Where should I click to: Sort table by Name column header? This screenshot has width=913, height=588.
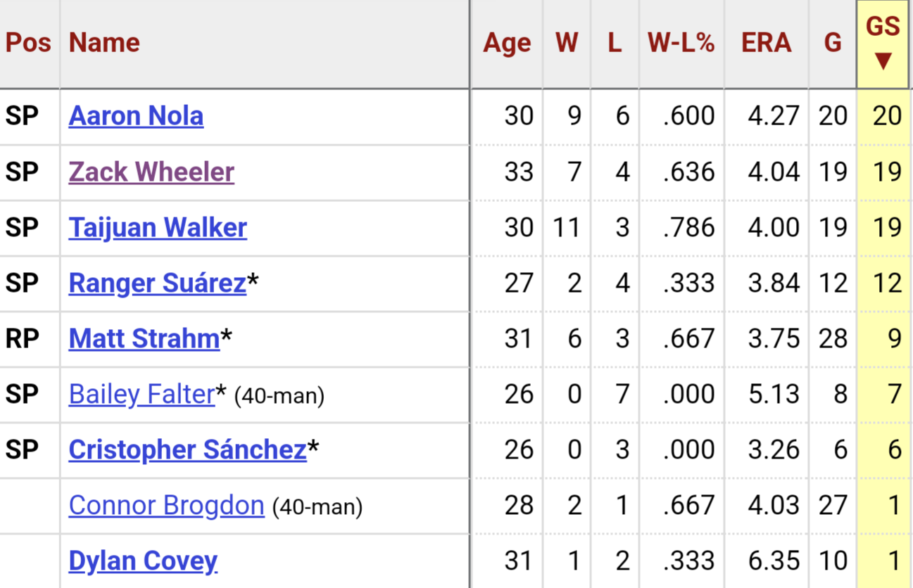104,44
